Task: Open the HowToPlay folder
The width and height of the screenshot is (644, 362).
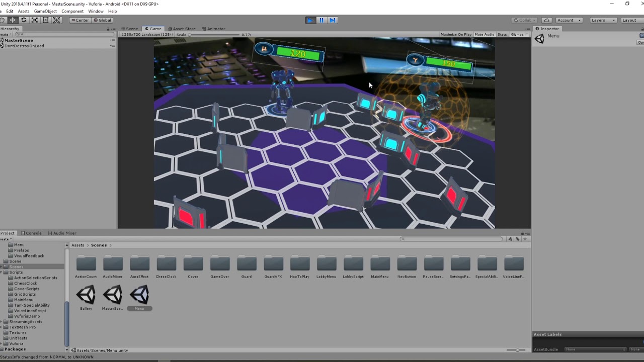Action: (300, 267)
